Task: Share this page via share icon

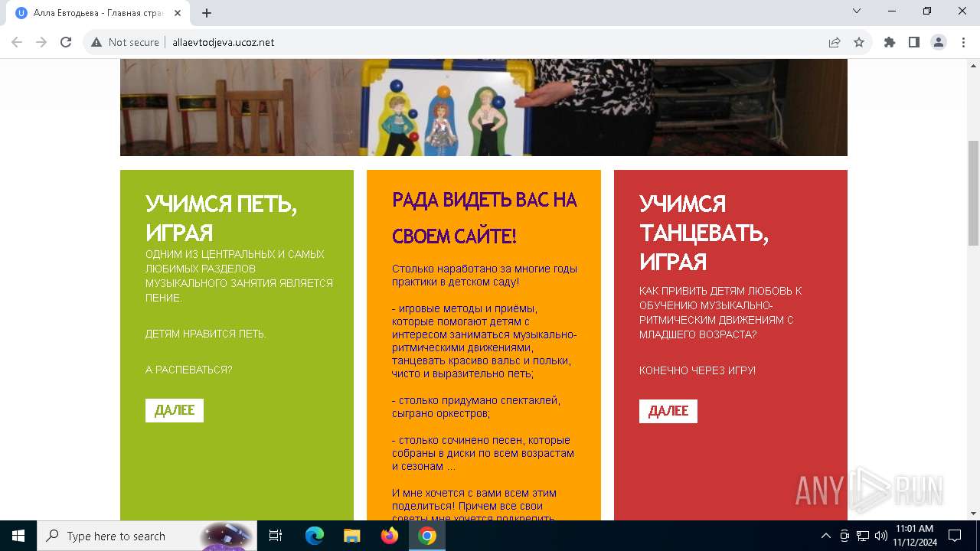Action: [x=835, y=42]
